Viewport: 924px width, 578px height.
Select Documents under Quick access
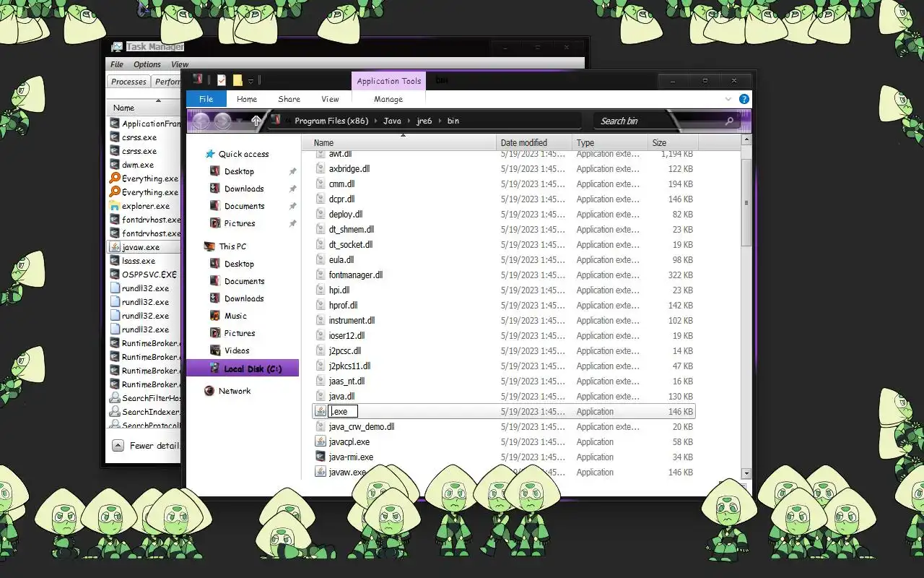coord(244,206)
